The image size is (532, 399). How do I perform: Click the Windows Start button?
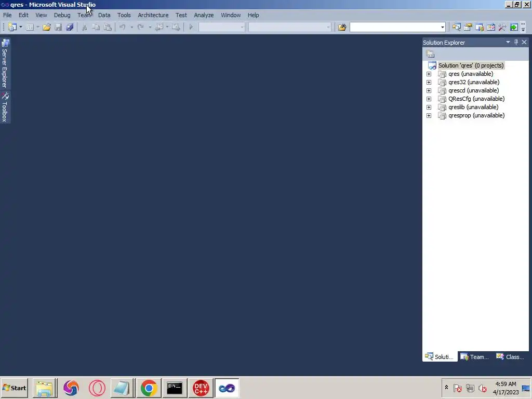pyautogui.click(x=14, y=388)
